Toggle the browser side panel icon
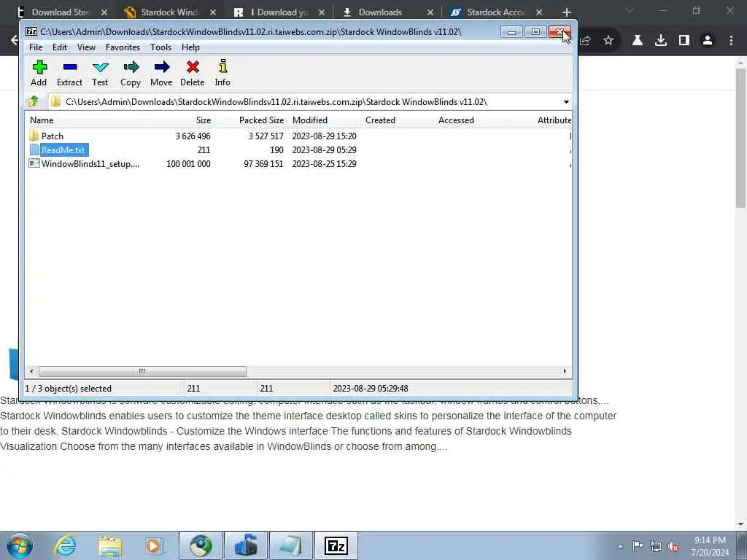 pyautogui.click(x=684, y=41)
